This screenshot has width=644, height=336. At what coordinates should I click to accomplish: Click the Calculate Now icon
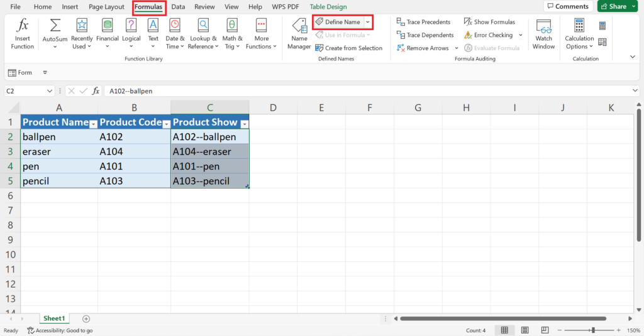pyautogui.click(x=602, y=26)
